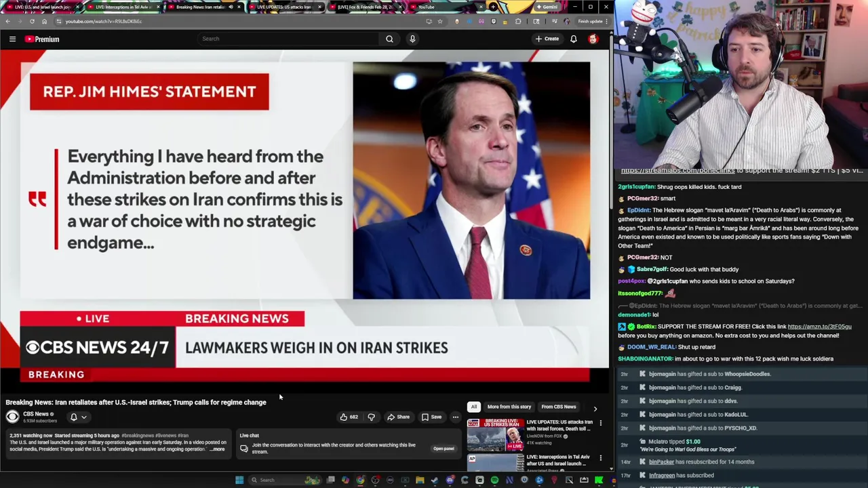Open the YouTube notifications bell
Viewport: 868px width, 488px height.
pos(574,39)
